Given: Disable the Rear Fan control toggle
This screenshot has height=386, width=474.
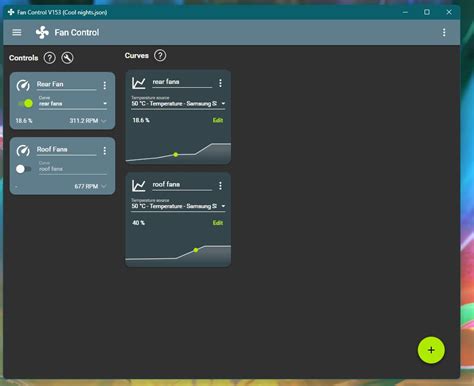Looking at the screenshot, I should (25, 103).
